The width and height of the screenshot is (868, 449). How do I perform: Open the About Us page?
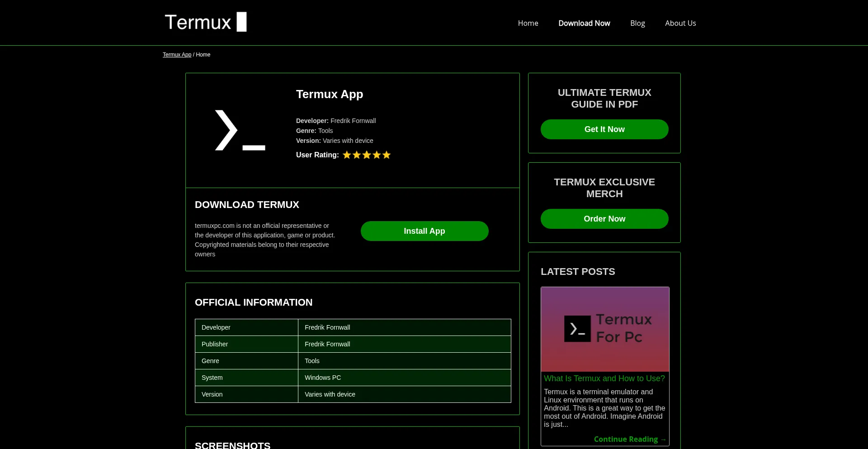pos(680,23)
